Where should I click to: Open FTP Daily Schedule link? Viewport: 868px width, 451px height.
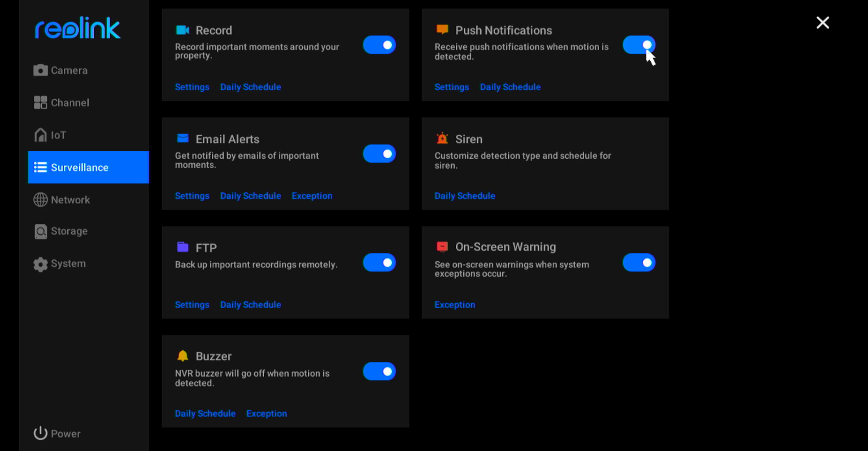click(x=250, y=305)
